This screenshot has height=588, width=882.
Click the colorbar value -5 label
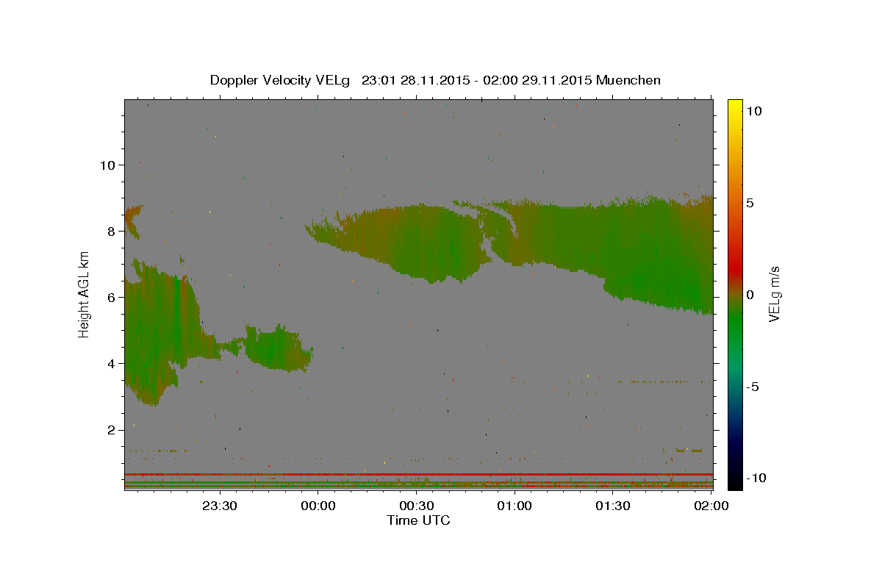753,386
